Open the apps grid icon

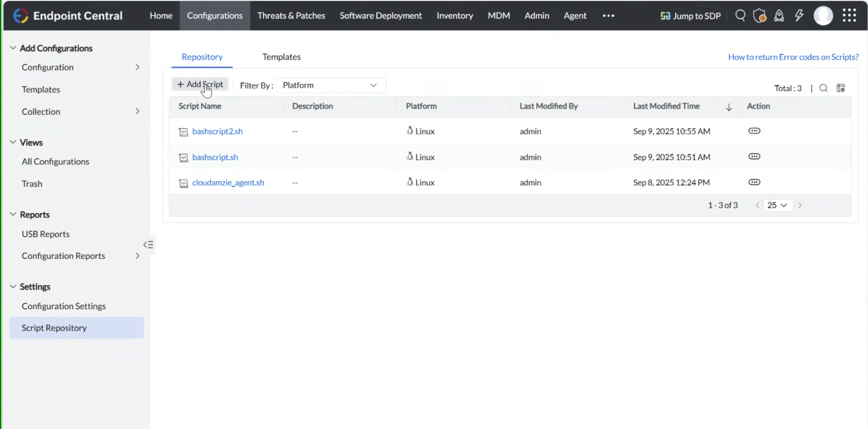[x=849, y=16]
